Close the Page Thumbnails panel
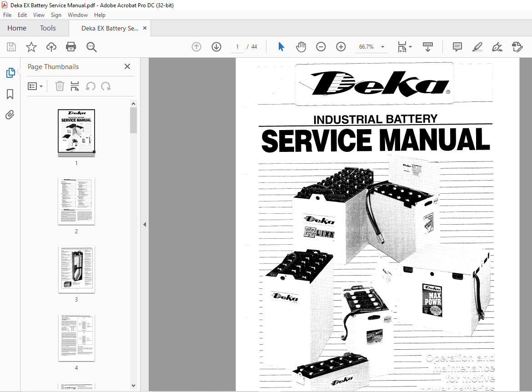 127,67
